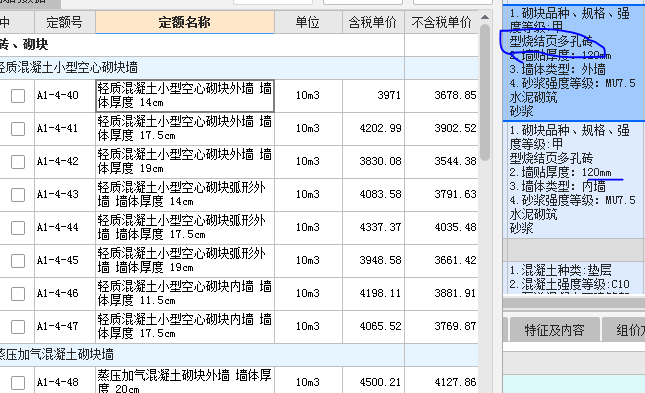This screenshot has width=645, height=393.
Task: Click name cell 外墙 墙体厚度 19cm
Action: click(x=185, y=162)
